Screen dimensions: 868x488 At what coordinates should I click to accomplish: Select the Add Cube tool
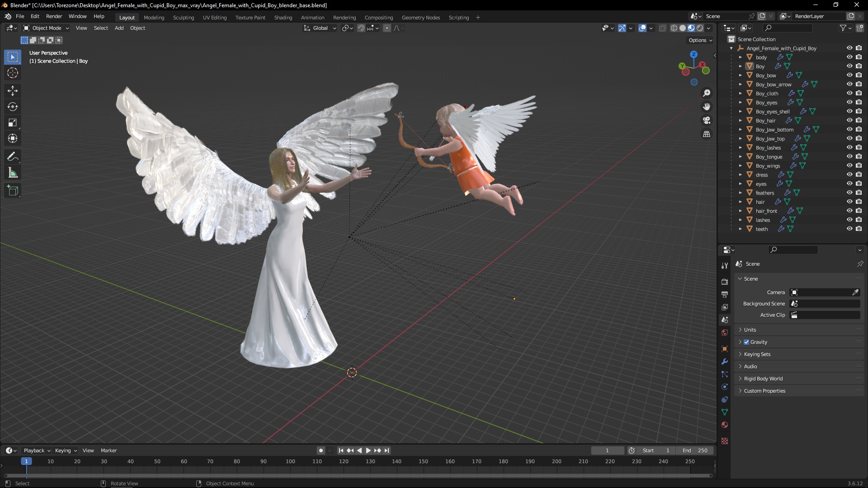13,191
